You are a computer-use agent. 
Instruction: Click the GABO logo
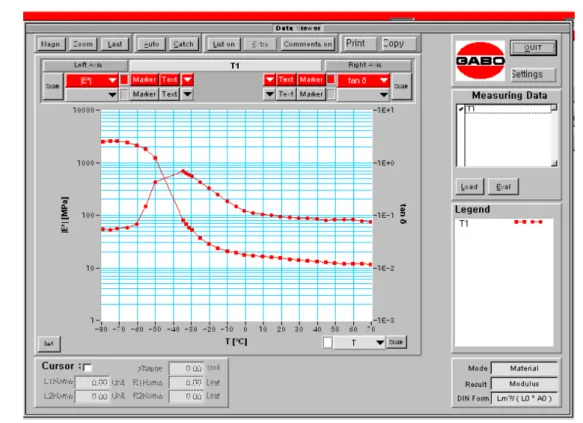click(x=480, y=60)
